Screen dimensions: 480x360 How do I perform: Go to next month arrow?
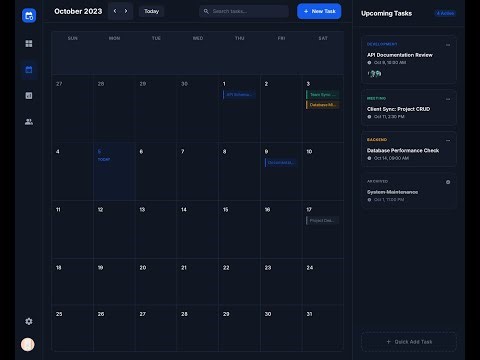(x=126, y=11)
